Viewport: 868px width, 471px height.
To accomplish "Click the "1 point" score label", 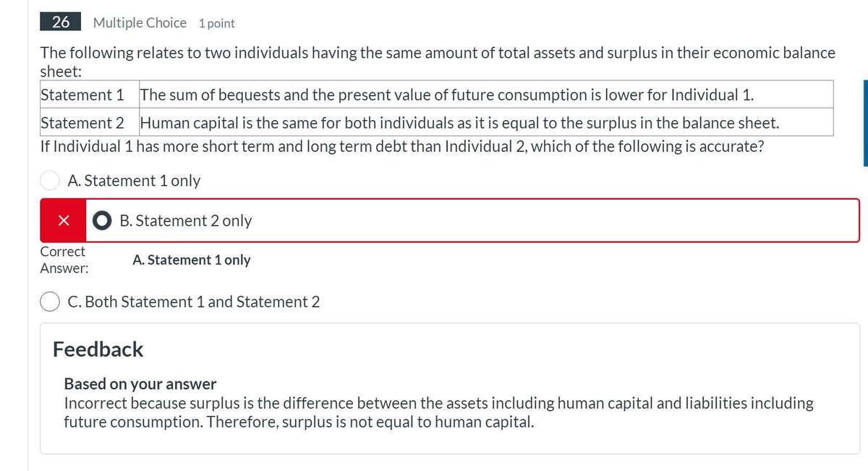I will click(x=216, y=23).
